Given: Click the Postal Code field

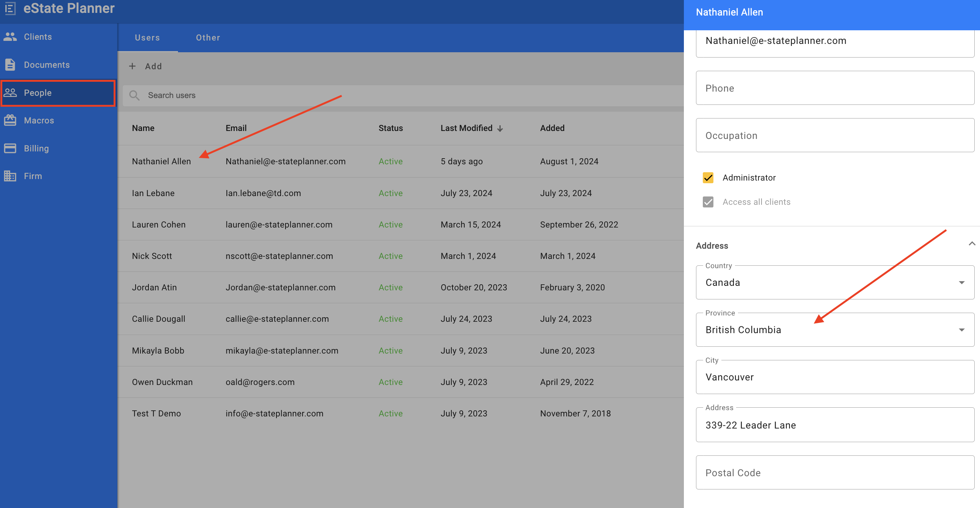Looking at the screenshot, I should click(835, 473).
